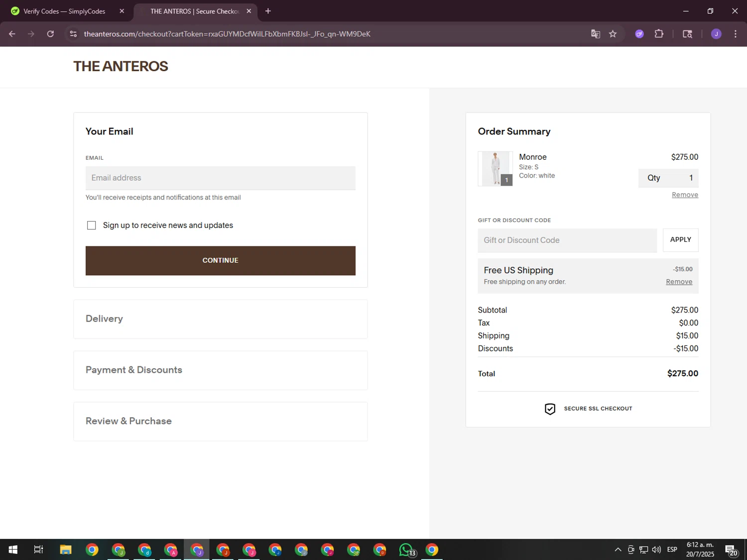Close THE ANTEROS Secure Checkout tab
This screenshot has width=747, height=560.
[x=249, y=11]
